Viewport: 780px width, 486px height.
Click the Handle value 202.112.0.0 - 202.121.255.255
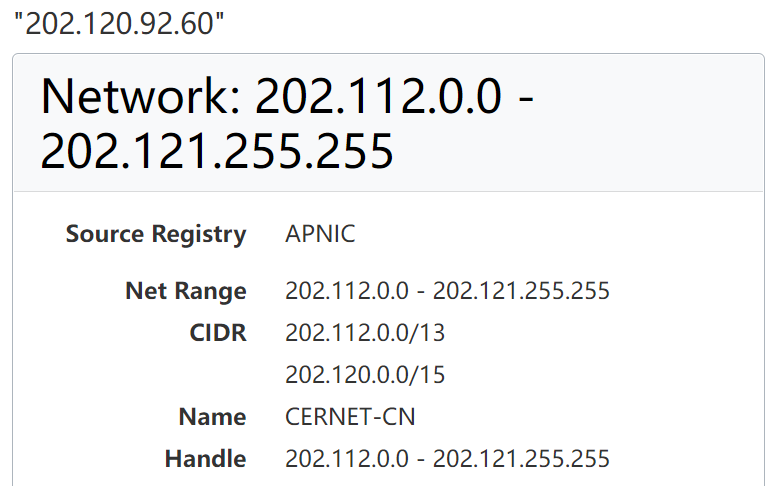(x=447, y=459)
